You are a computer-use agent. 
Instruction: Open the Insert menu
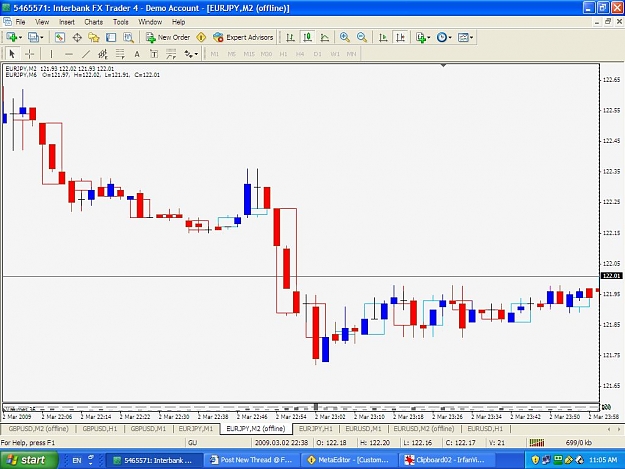[x=67, y=22]
